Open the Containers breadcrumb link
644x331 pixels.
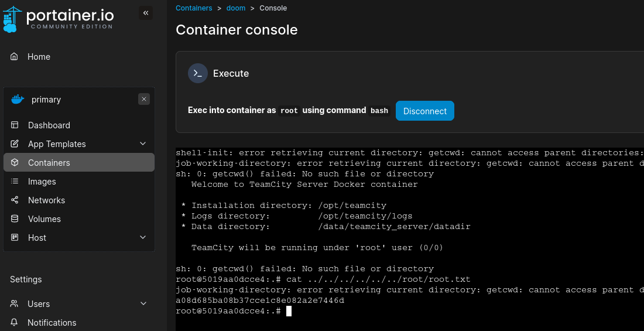coord(194,8)
